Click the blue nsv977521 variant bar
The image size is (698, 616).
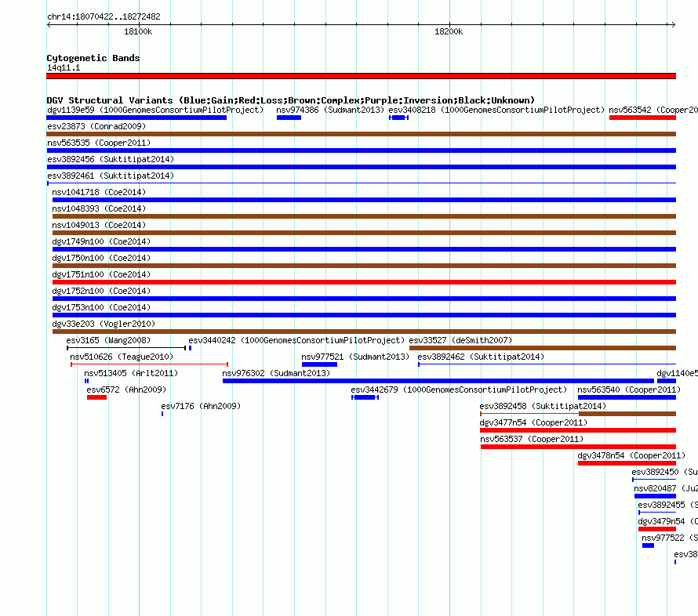point(320,364)
